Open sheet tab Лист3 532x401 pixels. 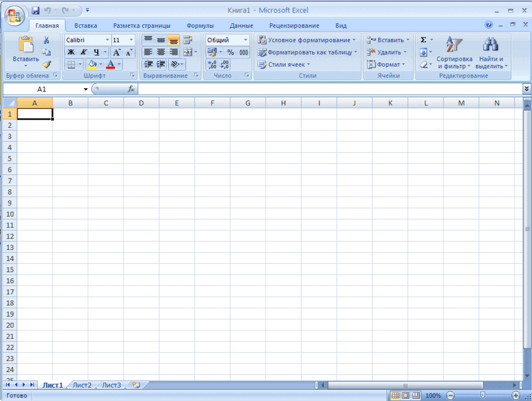pos(111,385)
